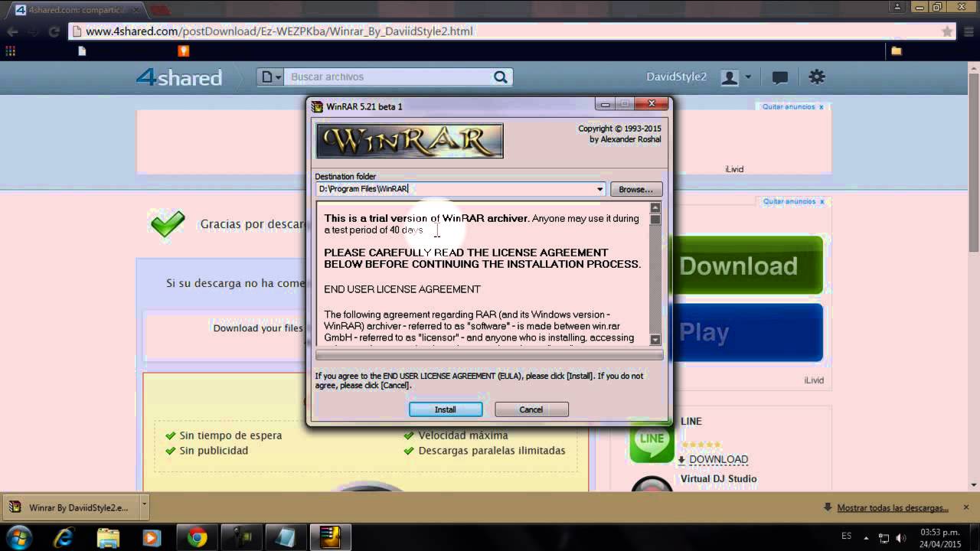Click the volume speaker tray icon

tap(901, 538)
